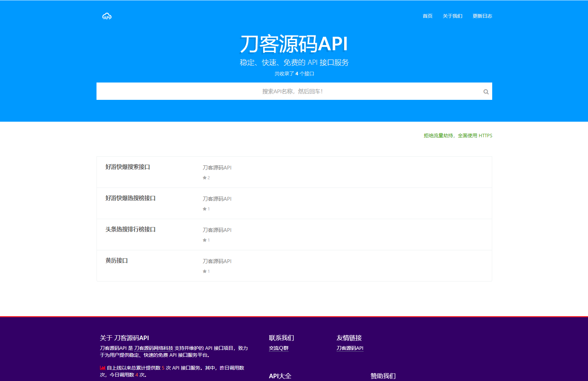Open the 首页 menu item
Image resolution: width=588 pixels, height=381 pixels.
click(427, 16)
